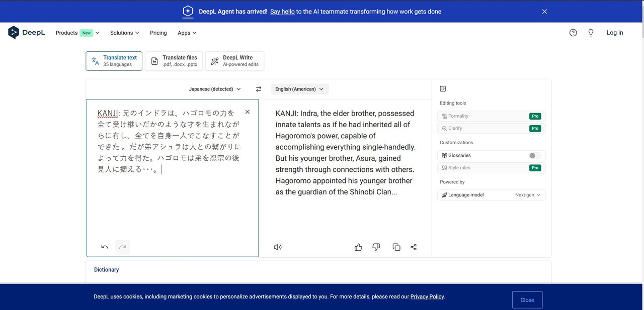This screenshot has height=310, width=644.
Task: Click the Dictionary section heading
Action: pos(107,270)
